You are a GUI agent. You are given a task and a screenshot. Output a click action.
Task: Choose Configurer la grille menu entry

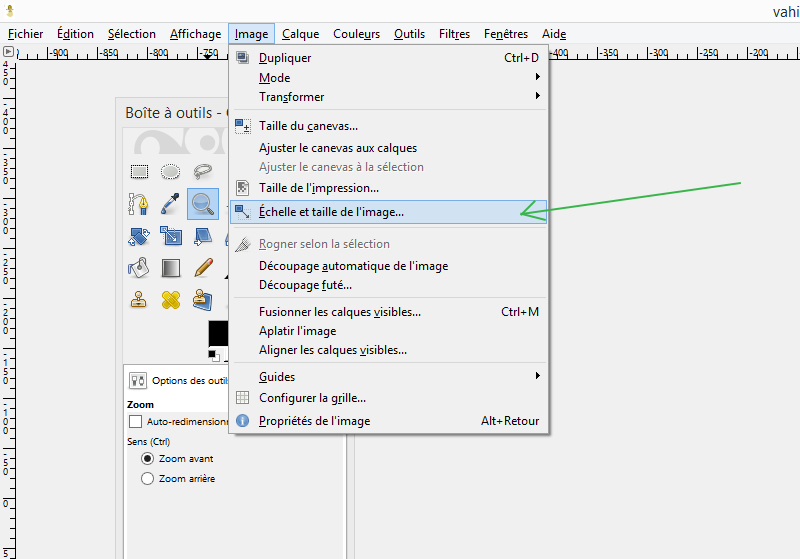[x=389, y=398]
